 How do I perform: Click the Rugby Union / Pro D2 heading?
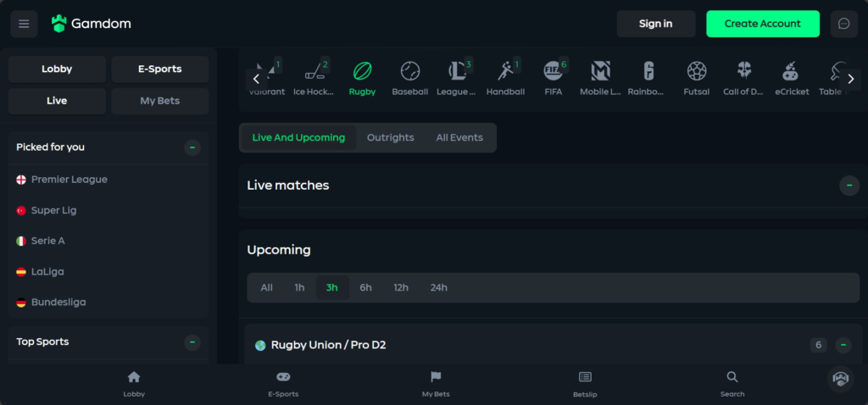tap(328, 345)
